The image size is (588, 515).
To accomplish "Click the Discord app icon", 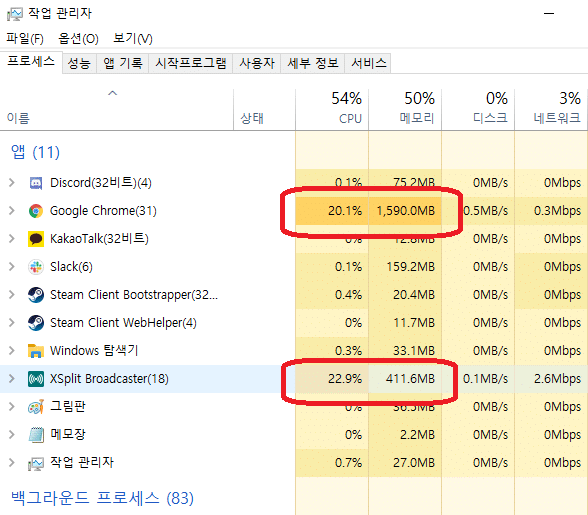I will 36,183.
